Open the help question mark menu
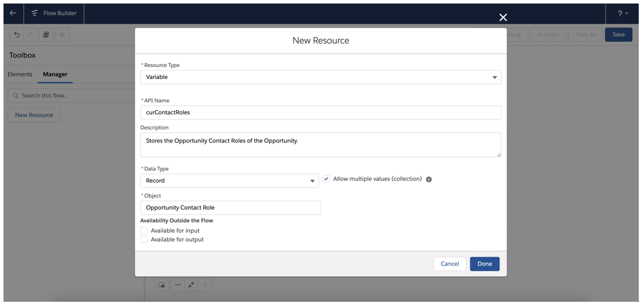This screenshot has height=307, width=644. (623, 14)
